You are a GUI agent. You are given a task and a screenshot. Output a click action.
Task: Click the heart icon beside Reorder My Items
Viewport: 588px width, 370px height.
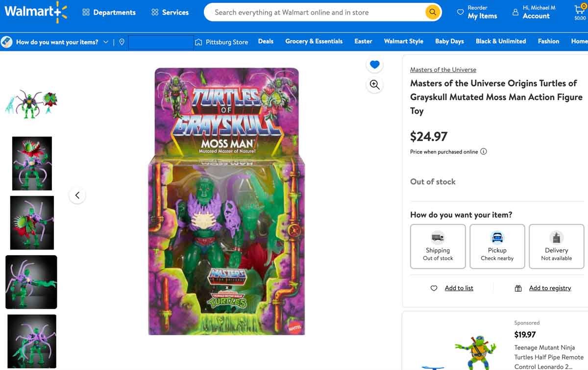point(461,12)
